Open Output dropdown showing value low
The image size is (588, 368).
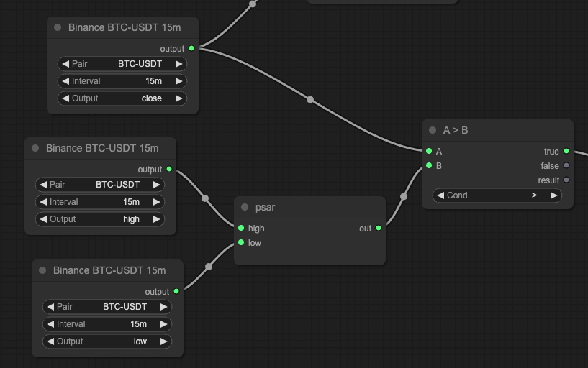click(107, 341)
